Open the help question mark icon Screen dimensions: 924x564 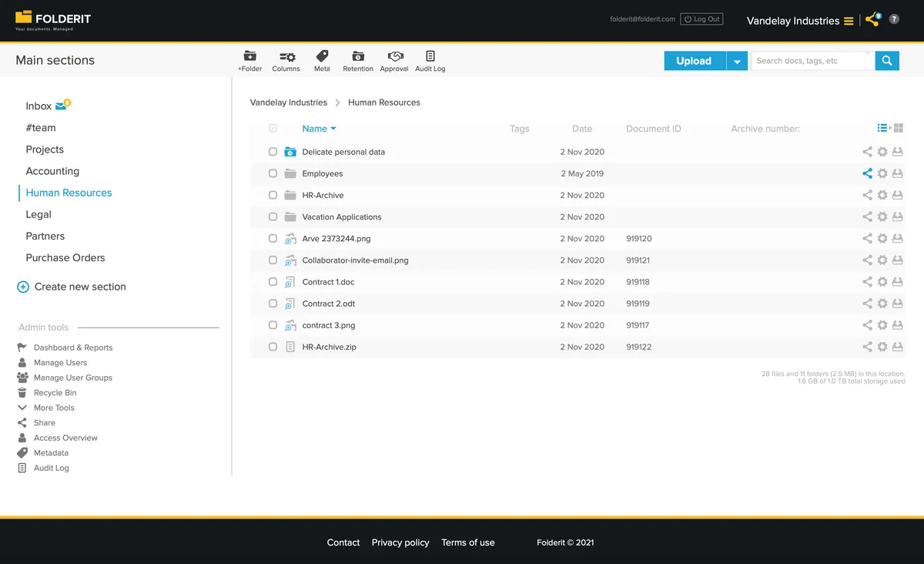pos(894,19)
